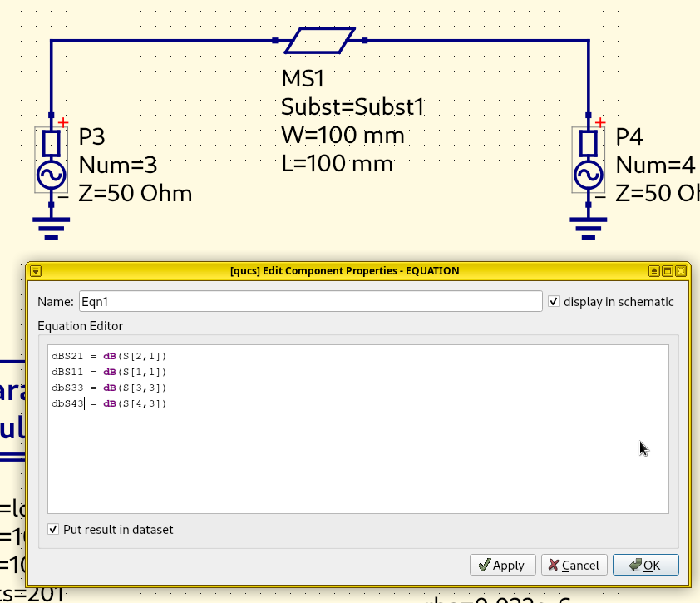Select the P4 power source symbol

coord(589,160)
